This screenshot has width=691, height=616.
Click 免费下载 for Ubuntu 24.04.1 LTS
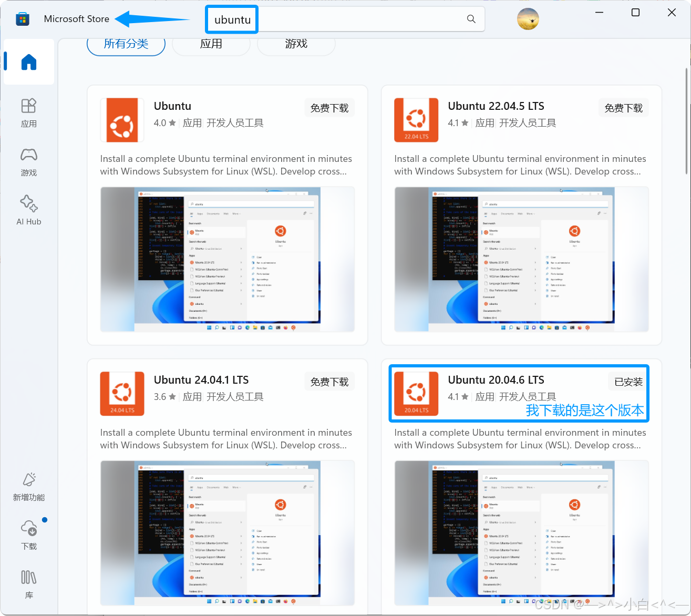point(329,382)
